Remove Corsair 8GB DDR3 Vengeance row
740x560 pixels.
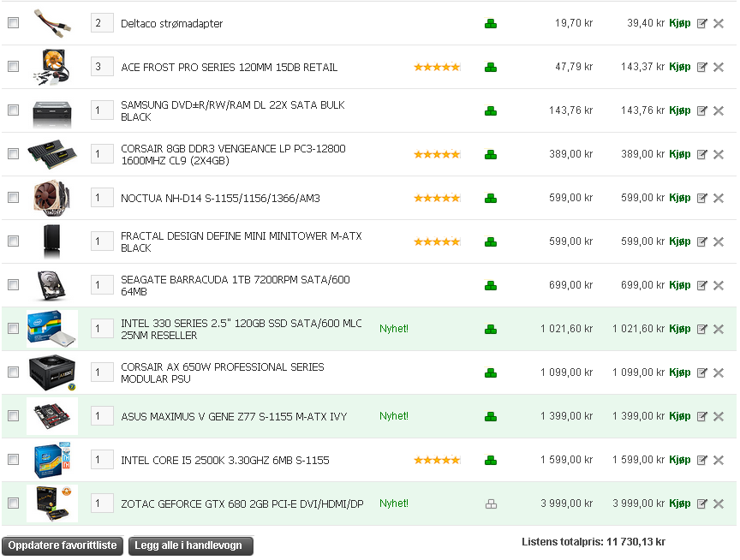point(719,154)
